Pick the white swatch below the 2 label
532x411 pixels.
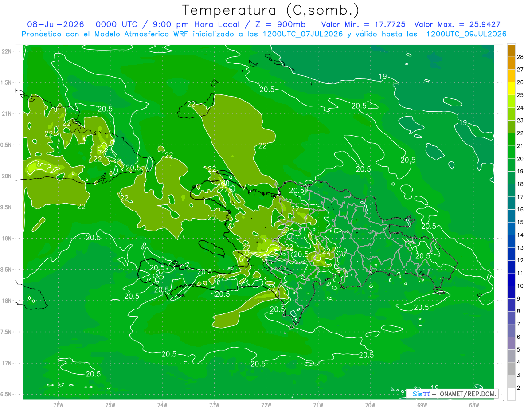pyautogui.click(x=511, y=394)
